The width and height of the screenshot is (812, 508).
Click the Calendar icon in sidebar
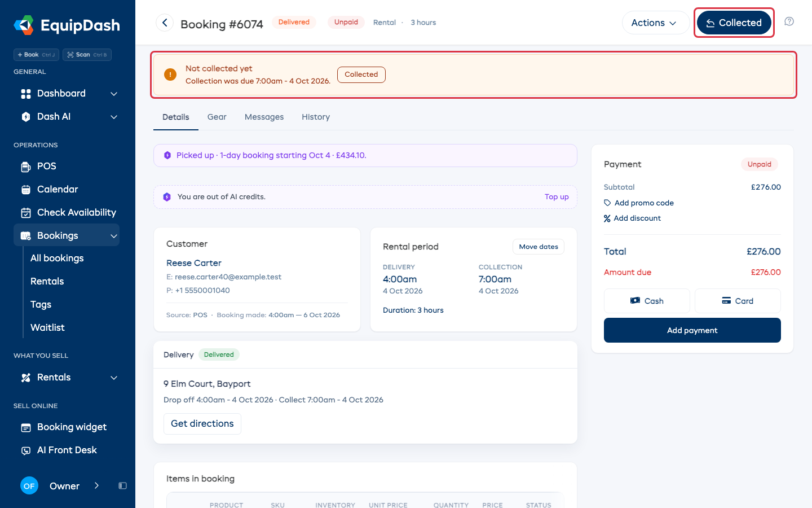[26, 190]
